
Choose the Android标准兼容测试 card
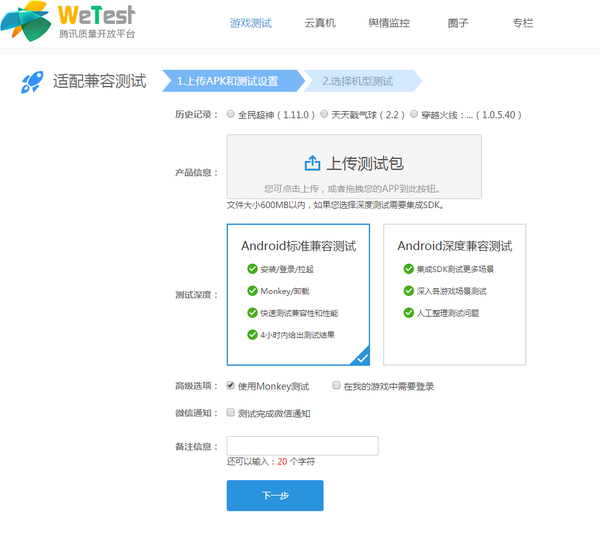[298, 295]
